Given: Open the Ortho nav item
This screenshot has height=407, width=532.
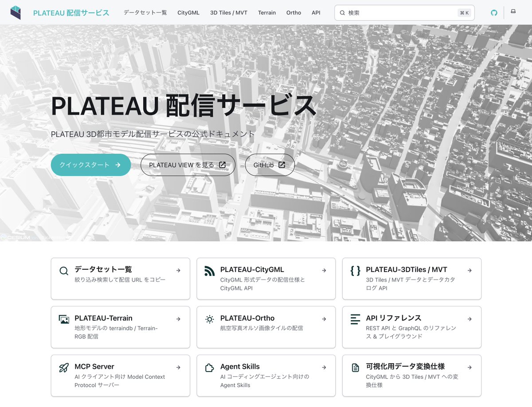Looking at the screenshot, I should point(293,13).
